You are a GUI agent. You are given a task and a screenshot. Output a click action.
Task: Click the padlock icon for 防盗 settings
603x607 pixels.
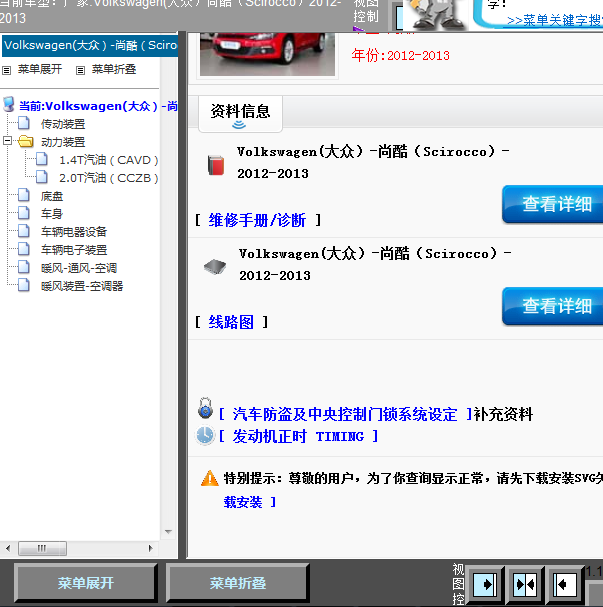pyautogui.click(x=205, y=408)
